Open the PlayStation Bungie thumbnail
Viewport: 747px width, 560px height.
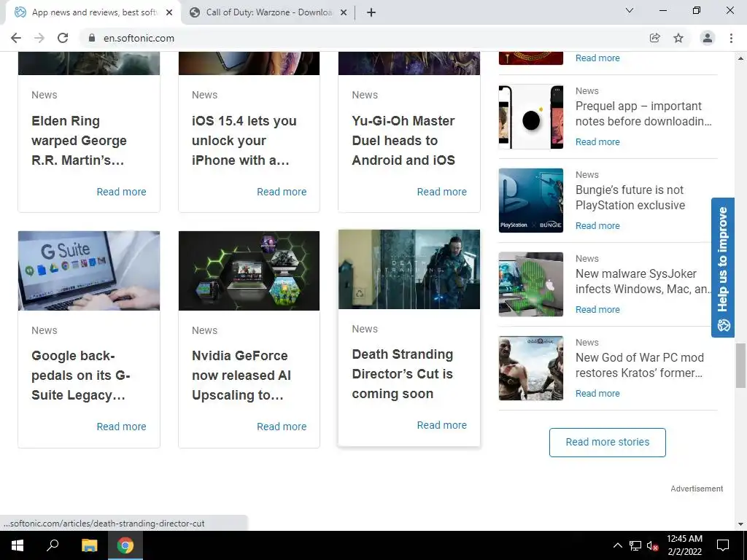coord(531,201)
